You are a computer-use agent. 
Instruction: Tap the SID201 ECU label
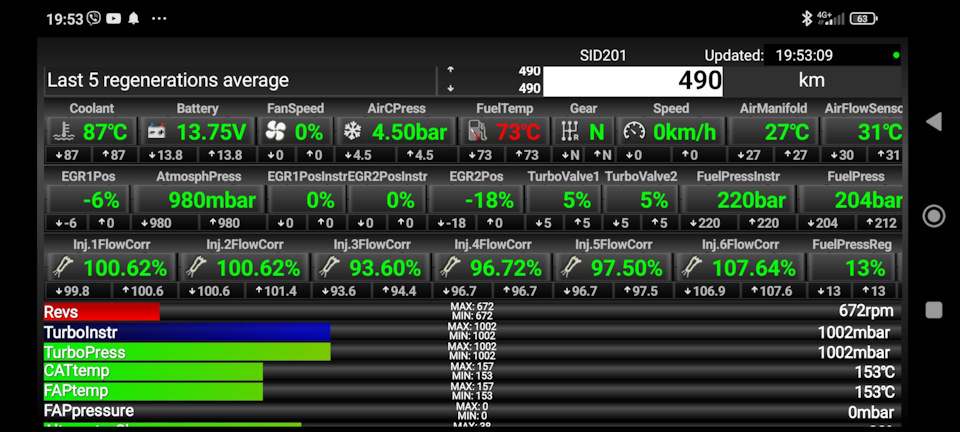[x=603, y=55]
